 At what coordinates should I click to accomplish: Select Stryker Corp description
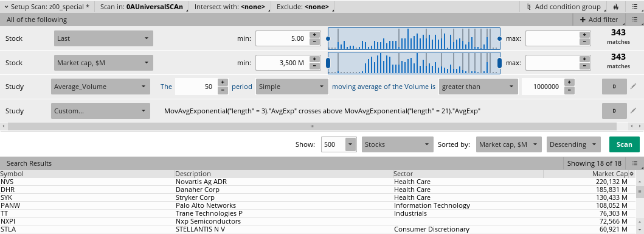[x=195, y=197]
